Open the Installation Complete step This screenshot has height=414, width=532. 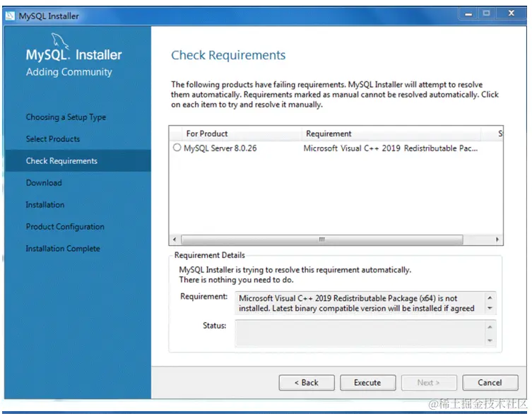click(x=63, y=249)
